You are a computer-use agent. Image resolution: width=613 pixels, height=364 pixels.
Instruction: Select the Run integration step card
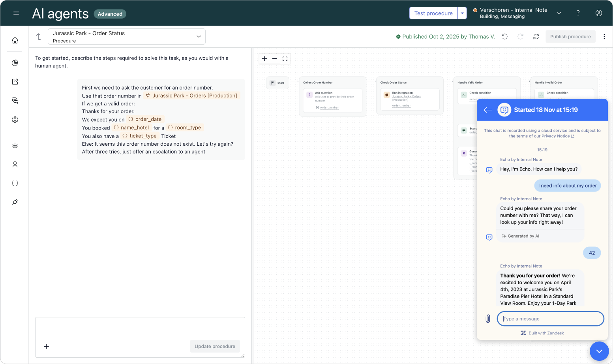410,99
